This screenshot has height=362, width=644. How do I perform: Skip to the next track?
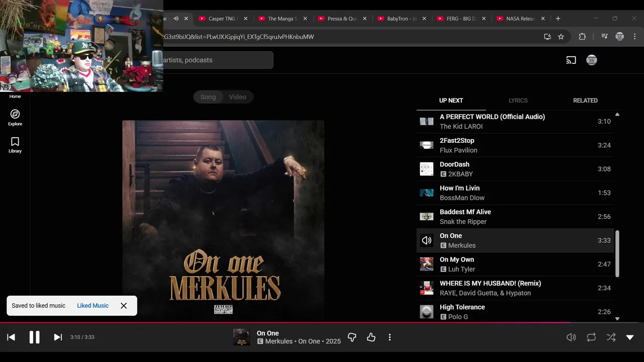click(58, 337)
